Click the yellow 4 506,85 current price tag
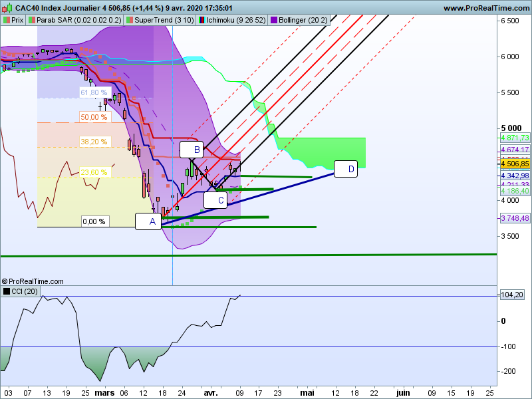Image resolution: width=532 pixels, height=399 pixels. coord(515,164)
